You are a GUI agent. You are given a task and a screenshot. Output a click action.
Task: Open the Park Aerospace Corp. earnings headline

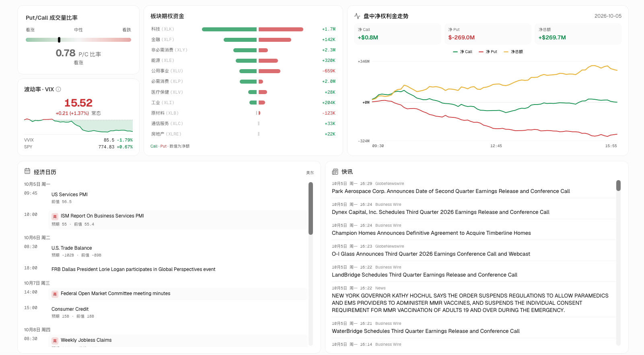point(451,191)
